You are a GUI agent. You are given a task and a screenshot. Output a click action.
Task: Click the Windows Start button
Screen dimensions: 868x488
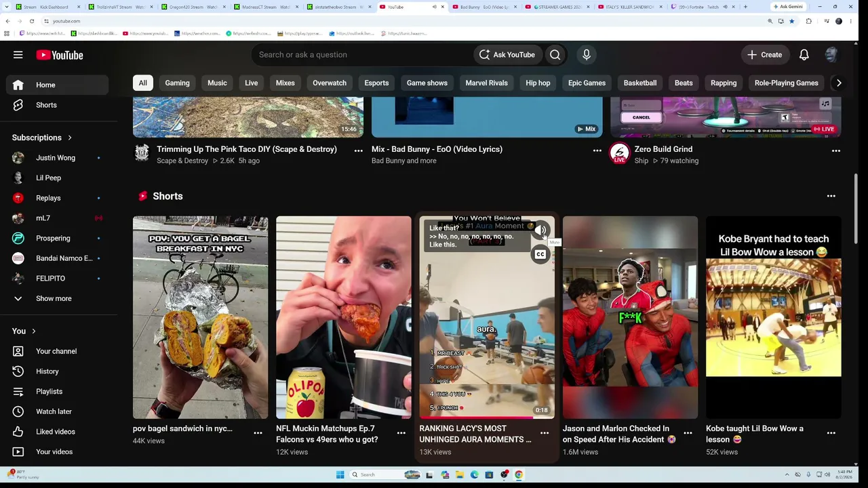[x=340, y=474]
